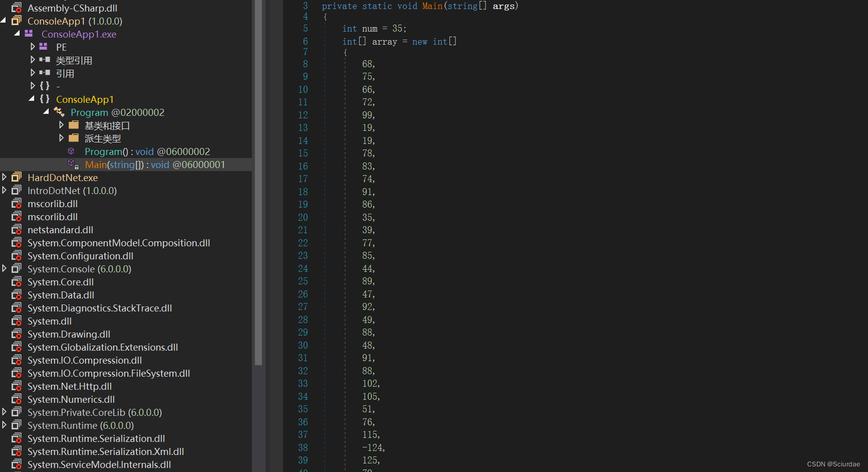The height and width of the screenshot is (472, 868).
Task: Click the PE node icon
Action: (x=44, y=47)
